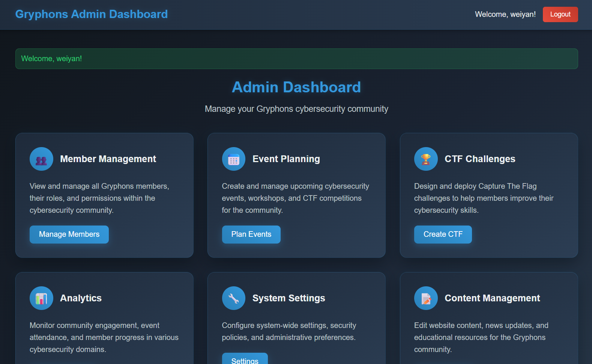Select the Member Management card heading
Image resolution: width=592 pixels, height=364 pixels.
pos(108,159)
